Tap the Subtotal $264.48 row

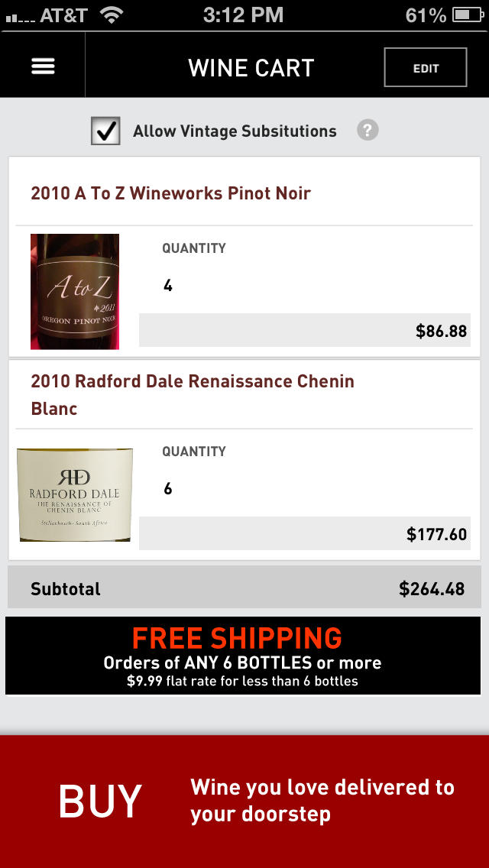pos(244,588)
